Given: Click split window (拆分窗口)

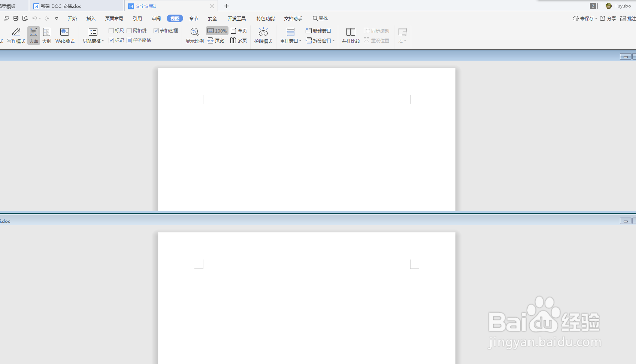Looking at the screenshot, I should pyautogui.click(x=318, y=40).
